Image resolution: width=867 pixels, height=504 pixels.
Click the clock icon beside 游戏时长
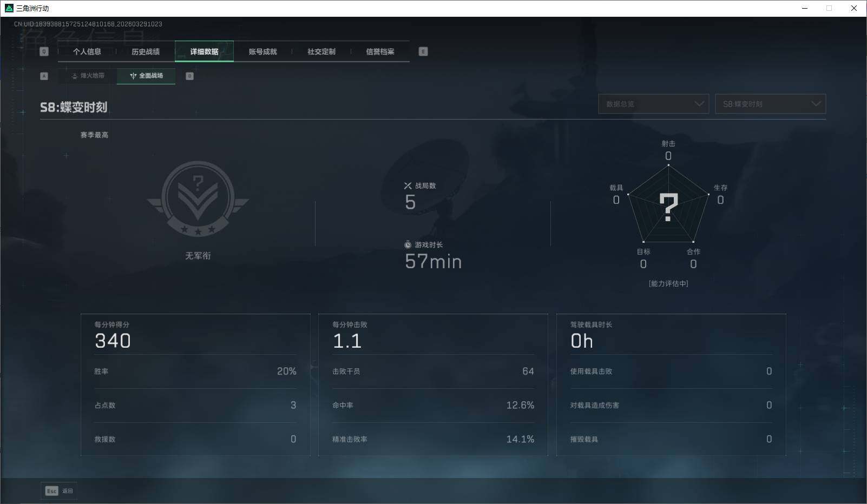[x=408, y=245]
